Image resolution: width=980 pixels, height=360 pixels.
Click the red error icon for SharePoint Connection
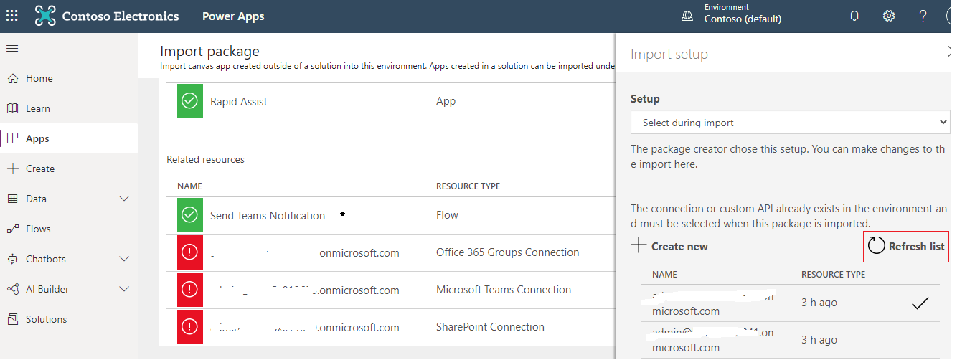coord(189,327)
